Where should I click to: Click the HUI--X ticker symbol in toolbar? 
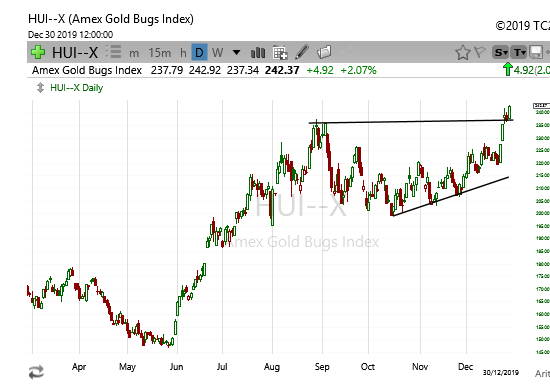click(75, 53)
